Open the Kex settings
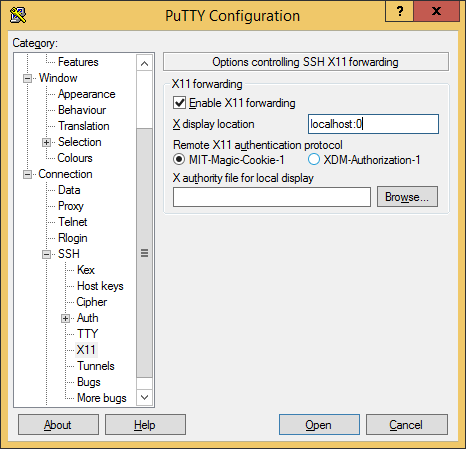The image size is (466, 449). click(86, 270)
